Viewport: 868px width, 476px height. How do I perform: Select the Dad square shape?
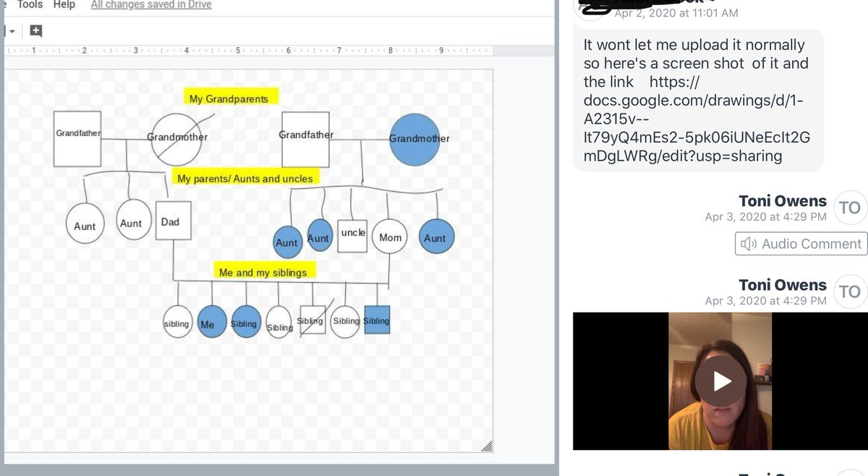click(x=173, y=221)
